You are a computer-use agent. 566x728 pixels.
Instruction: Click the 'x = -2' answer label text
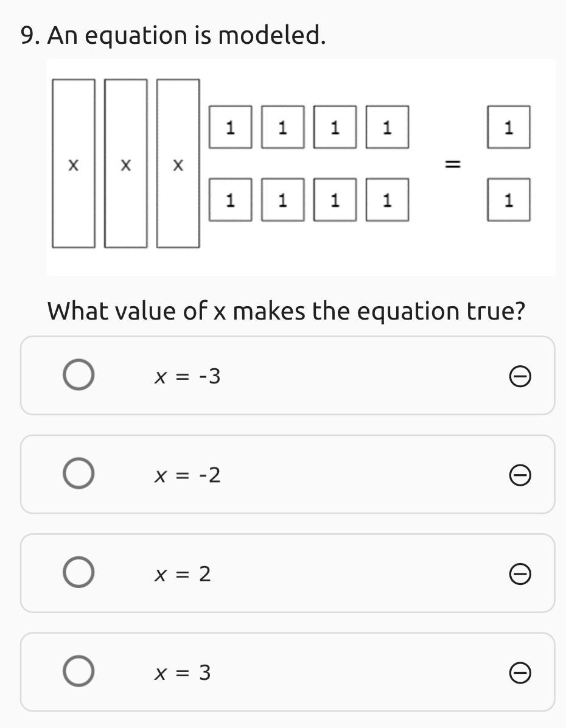[x=187, y=475]
